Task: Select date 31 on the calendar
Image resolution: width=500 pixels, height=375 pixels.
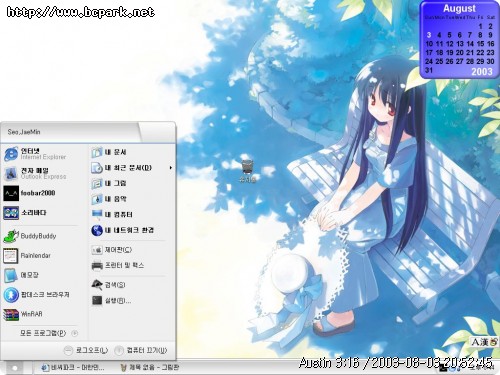Action: click(429, 70)
